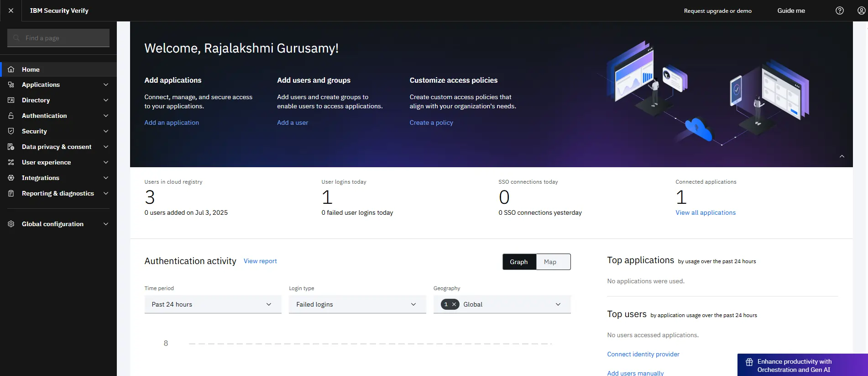Expand the Applications menu chevron

[x=106, y=85]
